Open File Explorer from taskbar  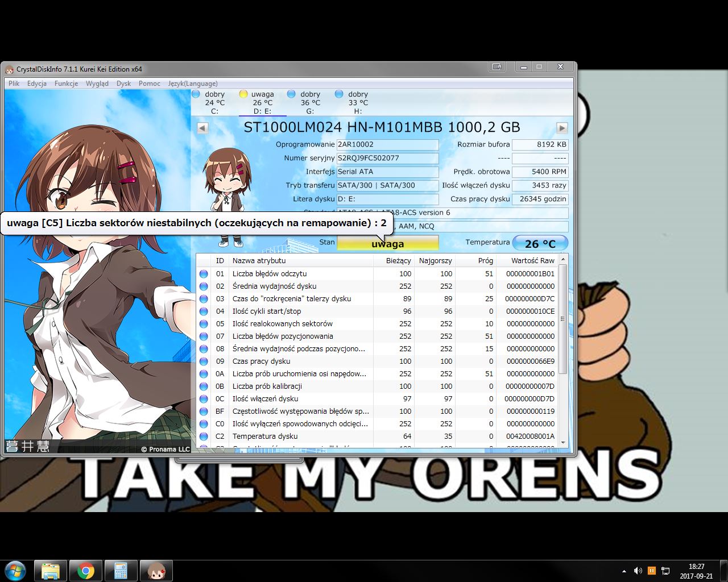51,571
